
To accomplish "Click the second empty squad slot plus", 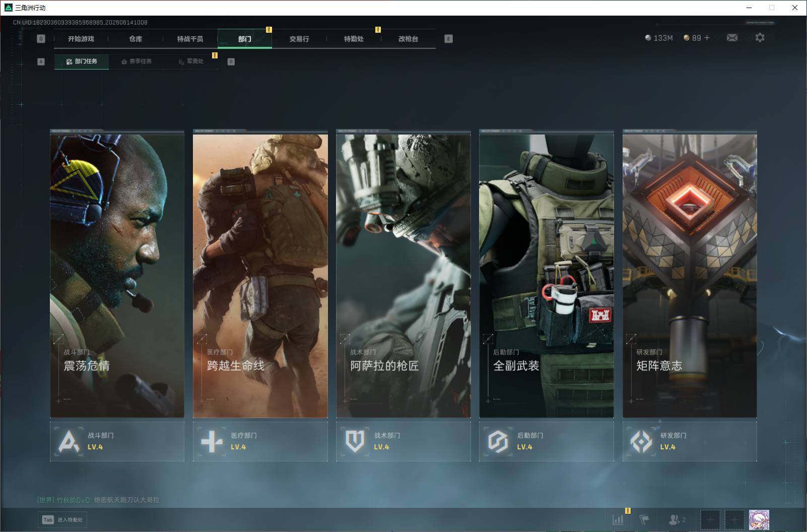I will pyautogui.click(x=734, y=519).
